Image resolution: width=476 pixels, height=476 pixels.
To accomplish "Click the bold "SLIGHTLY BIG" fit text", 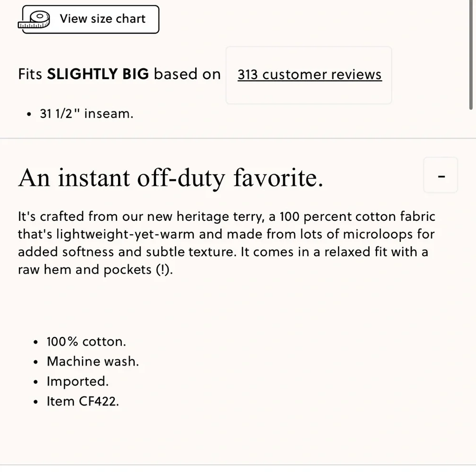I will point(98,74).
